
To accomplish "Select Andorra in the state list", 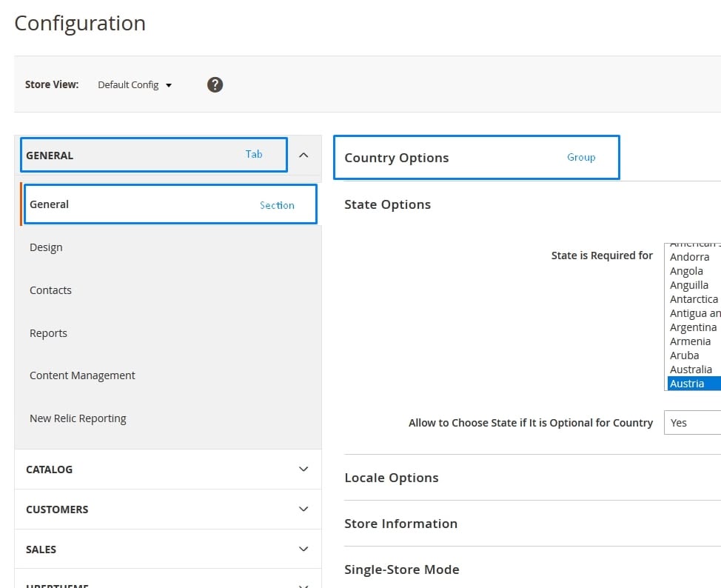I will 694,257.
